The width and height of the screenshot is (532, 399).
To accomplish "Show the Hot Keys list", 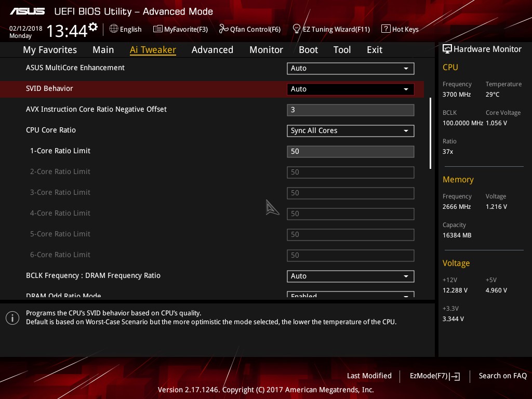I will [400, 29].
